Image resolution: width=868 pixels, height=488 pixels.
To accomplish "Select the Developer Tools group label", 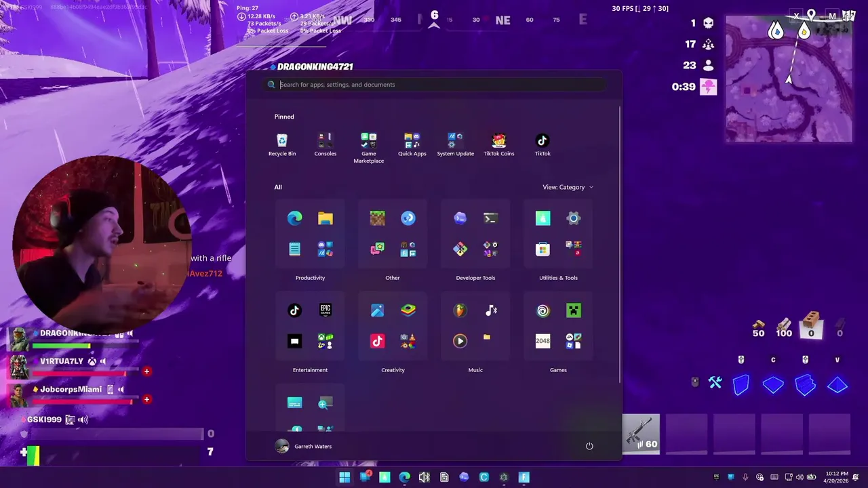I will pyautogui.click(x=475, y=278).
